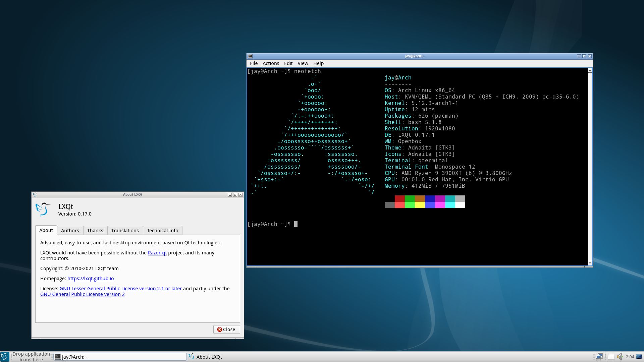Viewport: 644px width, 362px height.
Task: Open GNU Lesser General Public License link
Action: point(121,289)
